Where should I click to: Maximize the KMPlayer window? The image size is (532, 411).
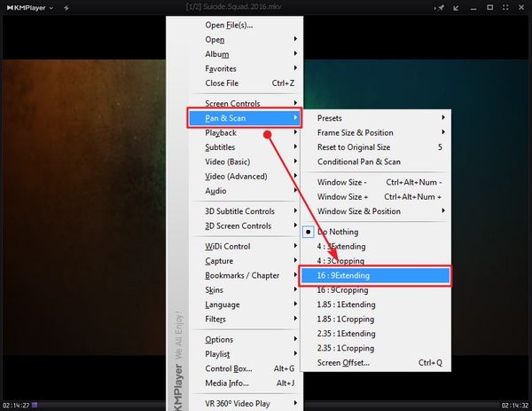[x=489, y=7]
